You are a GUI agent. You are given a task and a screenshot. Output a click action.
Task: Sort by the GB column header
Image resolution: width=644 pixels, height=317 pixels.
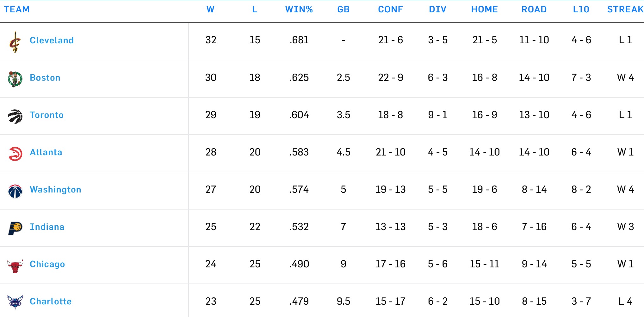[x=343, y=9]
